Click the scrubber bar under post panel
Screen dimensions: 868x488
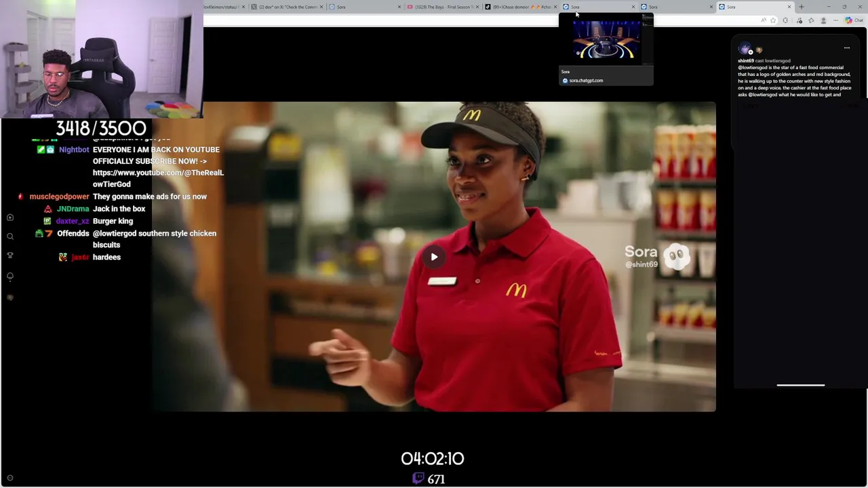coord(800,385)
